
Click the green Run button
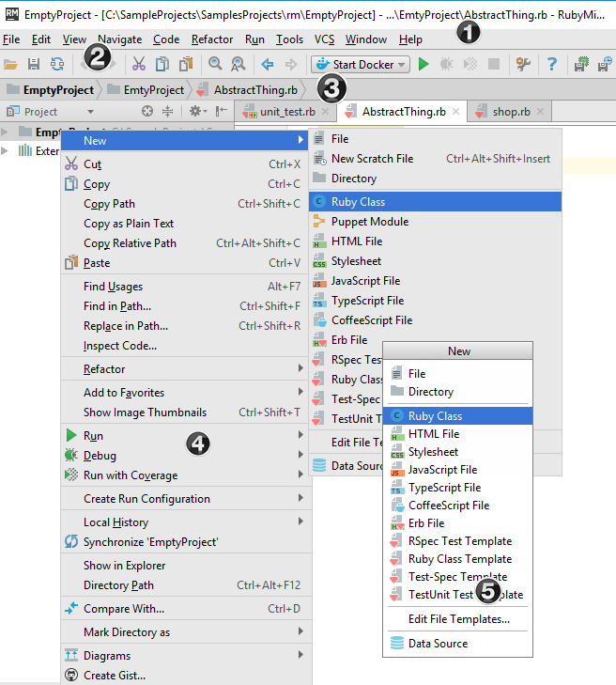coord(423,65)
